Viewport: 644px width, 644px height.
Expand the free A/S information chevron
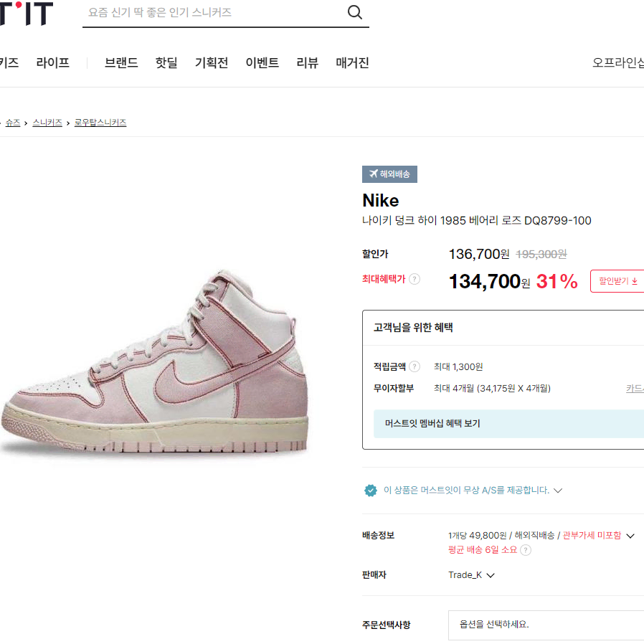[558, 491]
